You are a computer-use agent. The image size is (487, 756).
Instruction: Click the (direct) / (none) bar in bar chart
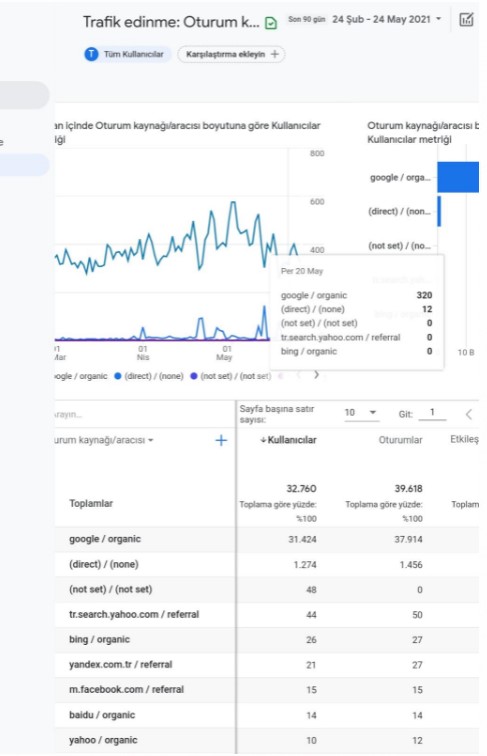tap(439, 211)
